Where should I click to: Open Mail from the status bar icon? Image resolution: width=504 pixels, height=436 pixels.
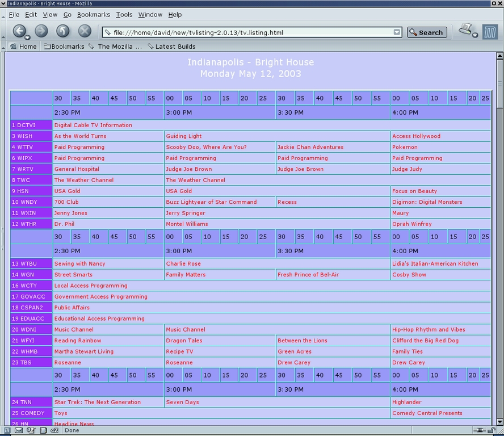[x=19, y=430]
